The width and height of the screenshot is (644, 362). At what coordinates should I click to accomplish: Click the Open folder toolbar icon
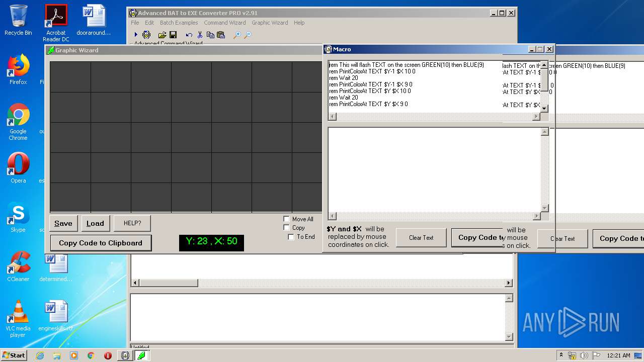(162, 35)
